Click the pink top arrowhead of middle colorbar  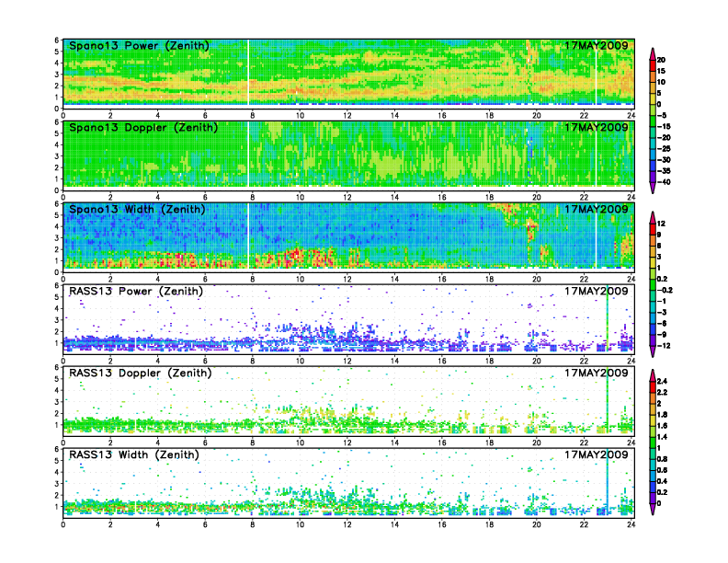[x=653, y=217]
